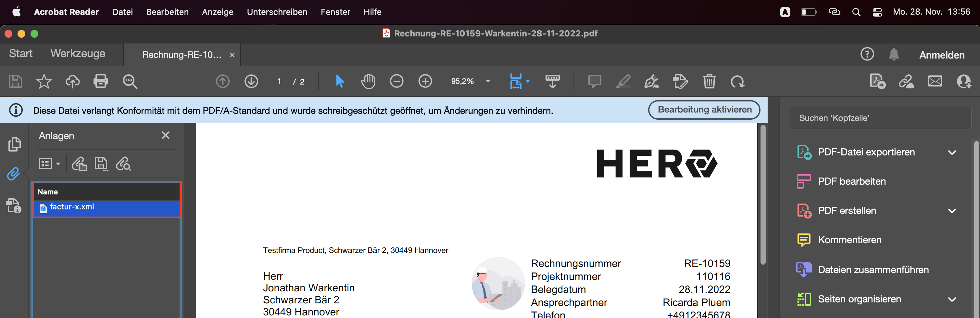Rotate the view with circular arrow icon
Viewport: 980px width, 318px height.
pos(737,82)
